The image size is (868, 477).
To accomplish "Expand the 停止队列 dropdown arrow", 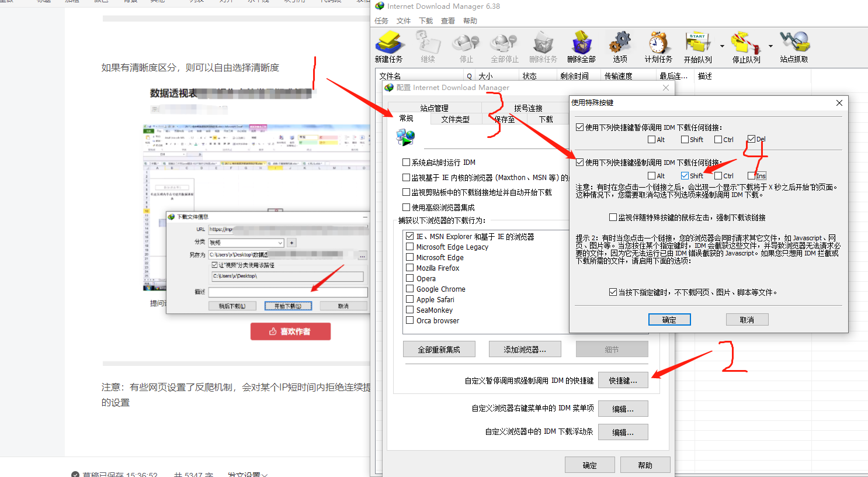I will tap(770, 46).
